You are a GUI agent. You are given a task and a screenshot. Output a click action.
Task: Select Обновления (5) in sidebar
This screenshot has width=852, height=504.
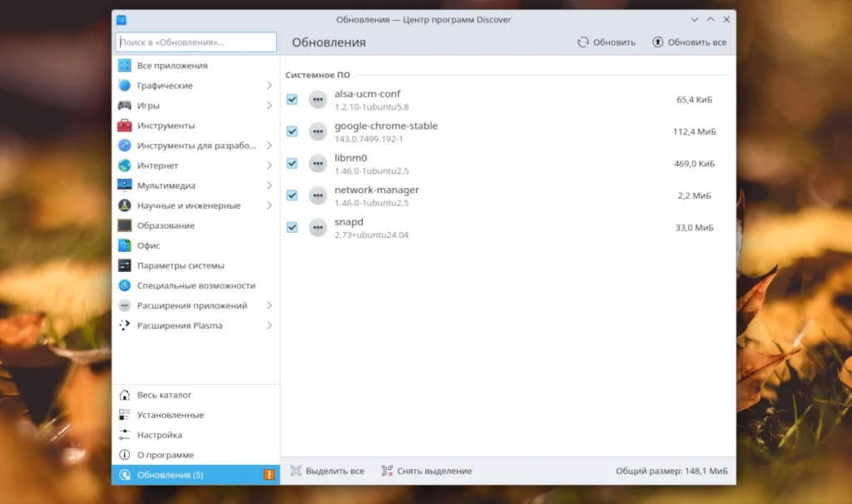click(x=196, y=475)
